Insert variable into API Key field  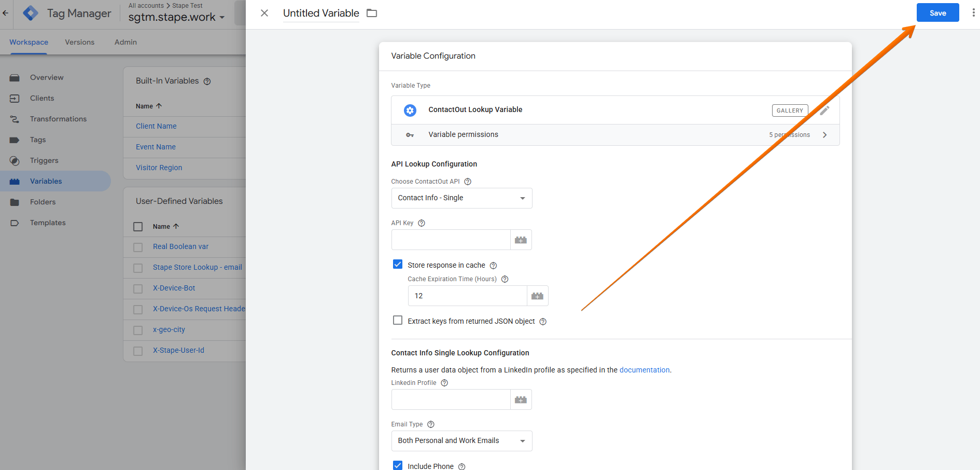click(x=521, y=240)
